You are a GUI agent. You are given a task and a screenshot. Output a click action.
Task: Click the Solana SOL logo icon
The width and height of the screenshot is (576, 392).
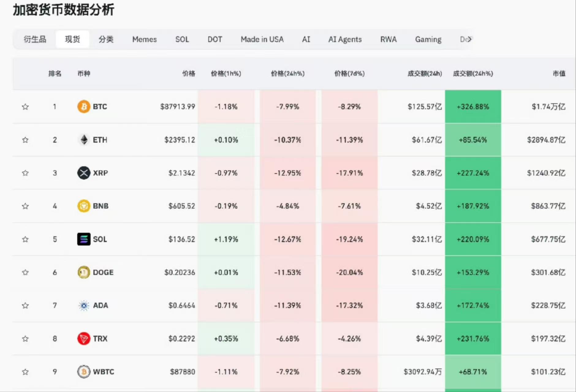(x=83, y=239)
